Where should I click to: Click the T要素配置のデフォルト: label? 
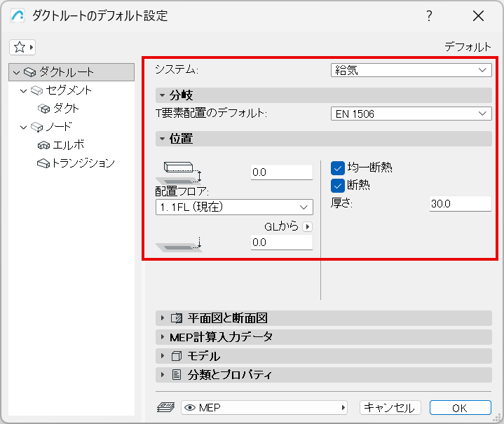[211, 113]
